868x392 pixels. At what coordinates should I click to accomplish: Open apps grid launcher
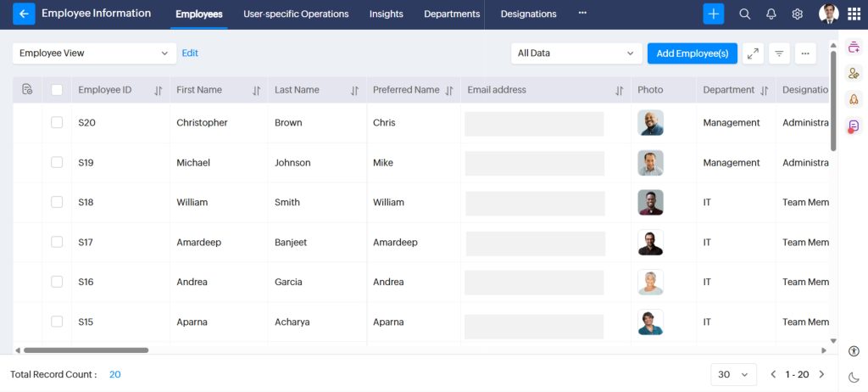(x=854, y=14)
